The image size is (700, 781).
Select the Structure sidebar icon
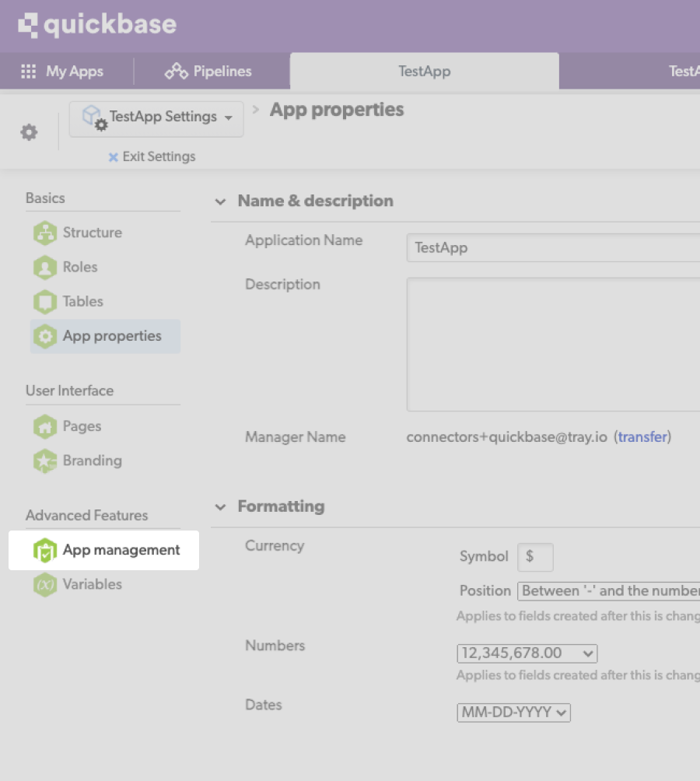(x=44, y=233)
